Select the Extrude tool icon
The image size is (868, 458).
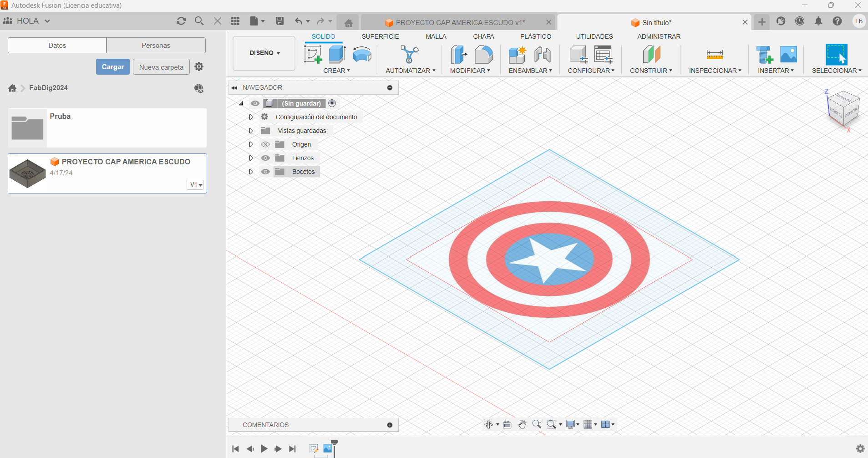tap(337, 54)
